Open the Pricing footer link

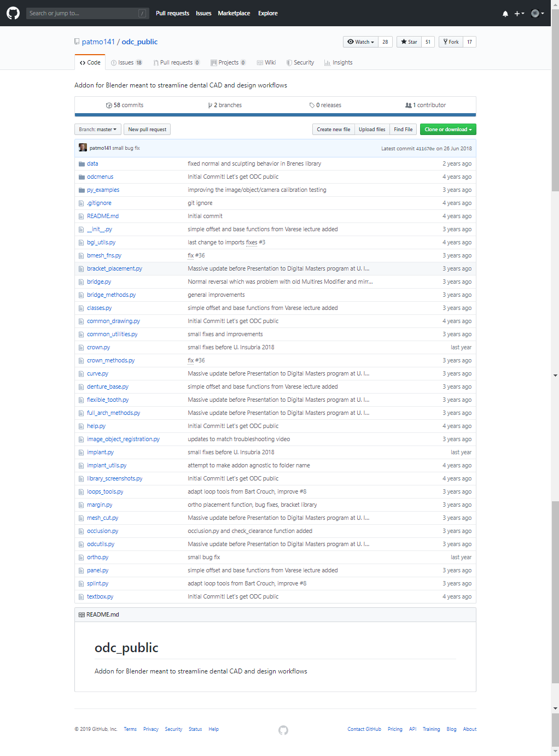[x=395, y=729]
